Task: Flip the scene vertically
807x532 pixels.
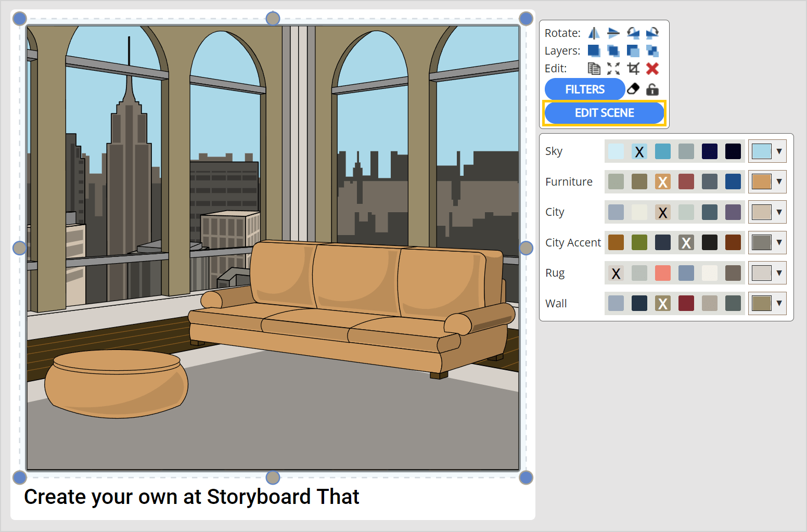Action: pyautogui.click(x=613, y=33)
